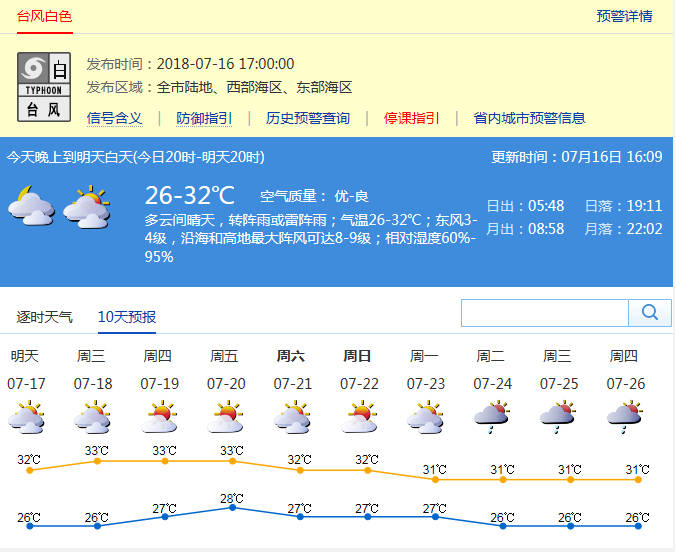Open the 省内城市预警信息 link
This screenshot has width=676, height=552.
click(x=529, y=118)
